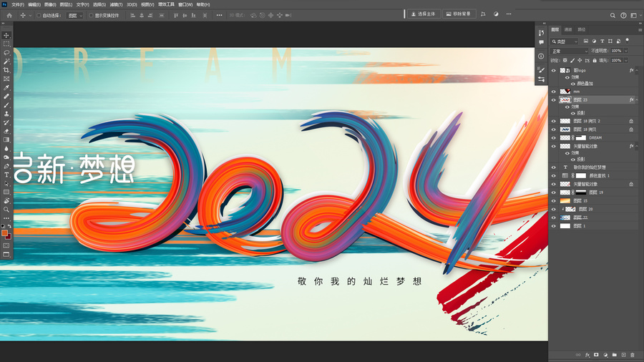Open the blend mode 正常 dropdown
The height and width of the screenshot is (362, 644).
click(570, 52)
